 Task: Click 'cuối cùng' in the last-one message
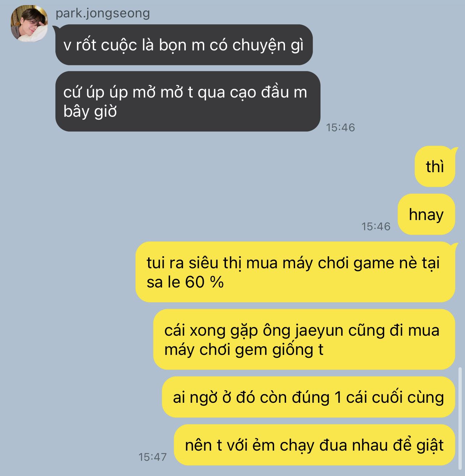coord(408,398)
